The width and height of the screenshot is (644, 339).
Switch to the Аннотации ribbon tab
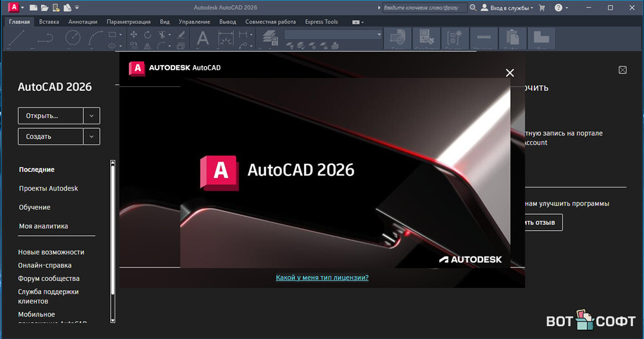[82, 22]
